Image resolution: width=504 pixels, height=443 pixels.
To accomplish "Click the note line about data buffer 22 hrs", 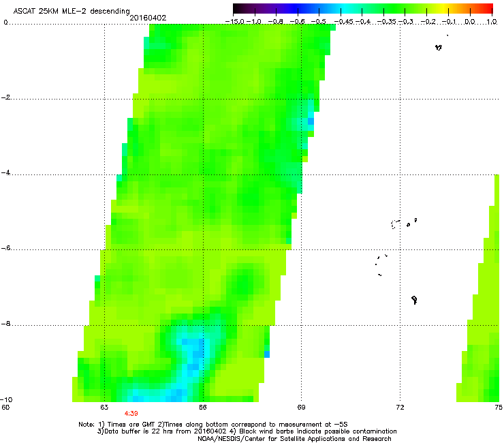I will pos(247,431).
